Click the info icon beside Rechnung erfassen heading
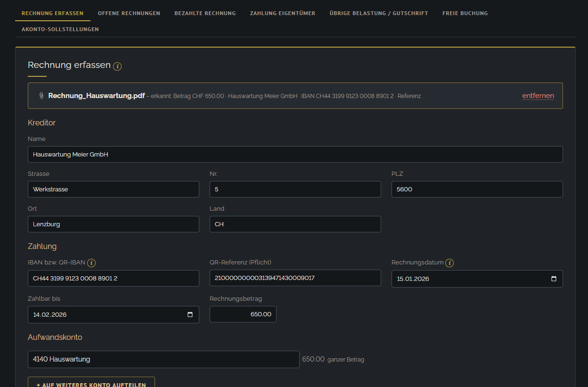 click(x=117, y=66)
